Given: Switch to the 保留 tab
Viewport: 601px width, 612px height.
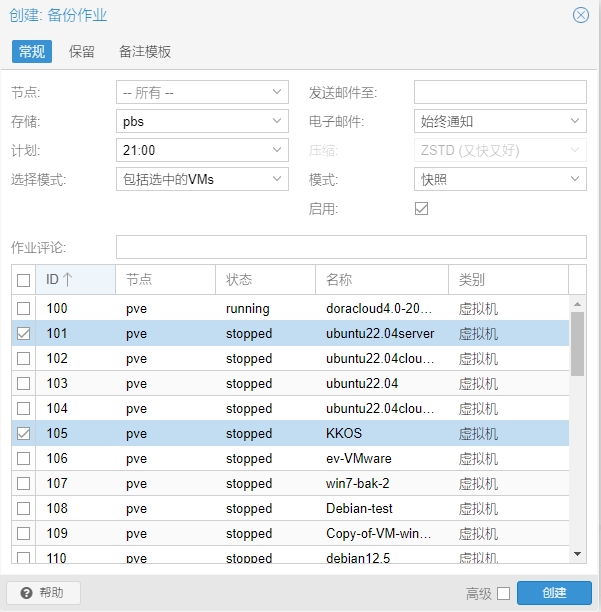Looking at the screenshot, I should coord(82,52).
